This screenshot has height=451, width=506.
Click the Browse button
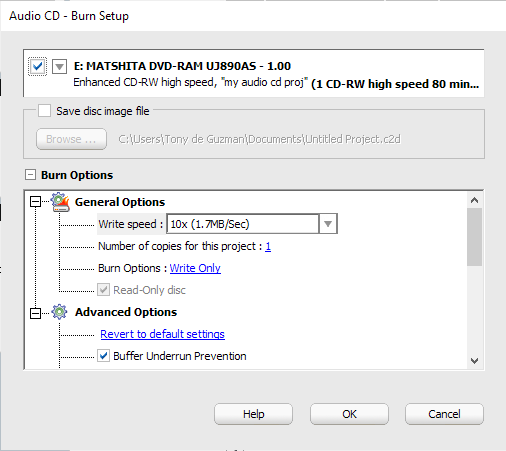(71, 139)
